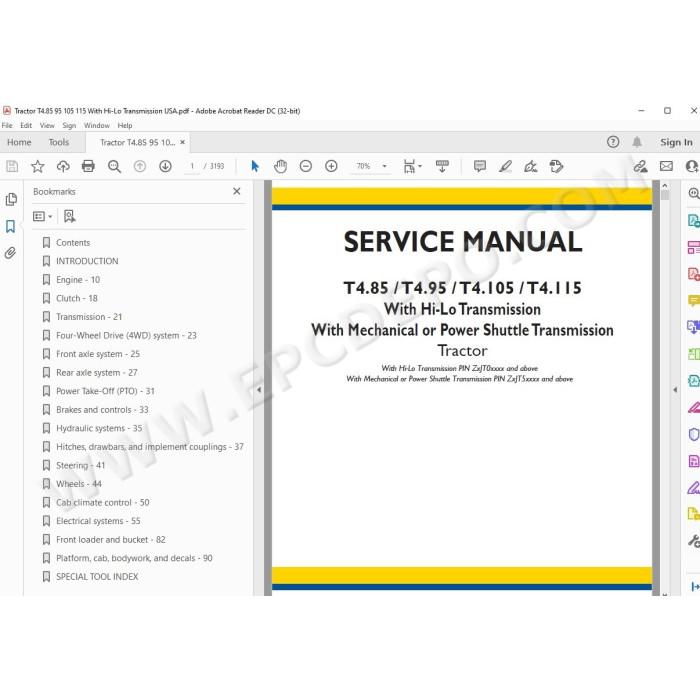Click the stamp tool icon
Viewport: 700px width, 700px height.
pyautogui.click(x=556, y=167)
